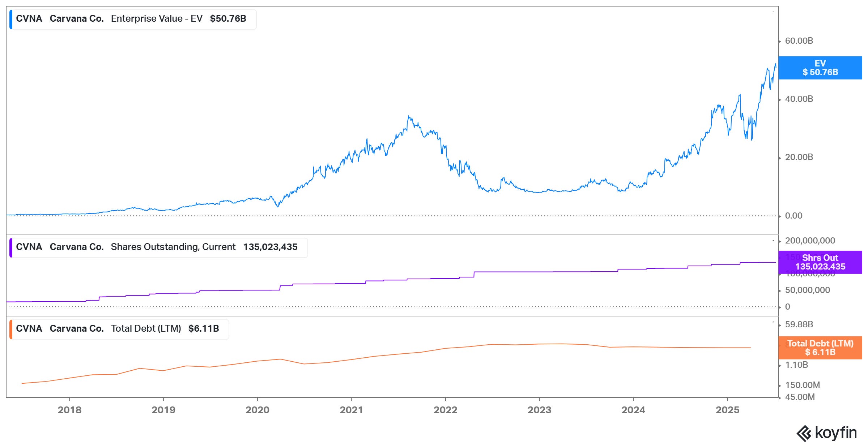Select the Total Debt (LTM) legend label
The image size is (868, 448).
click(x=146, y=329)
